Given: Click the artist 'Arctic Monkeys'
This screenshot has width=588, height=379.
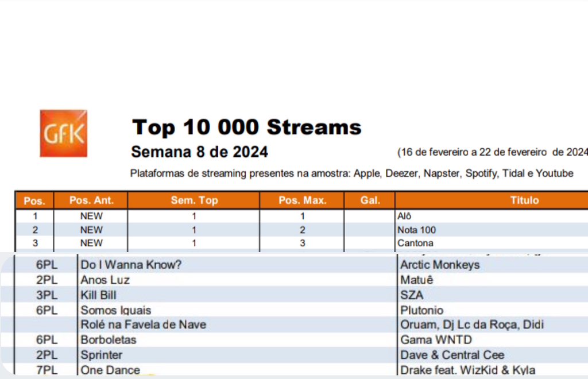Looking at the screenshot, I should point(440,265).
